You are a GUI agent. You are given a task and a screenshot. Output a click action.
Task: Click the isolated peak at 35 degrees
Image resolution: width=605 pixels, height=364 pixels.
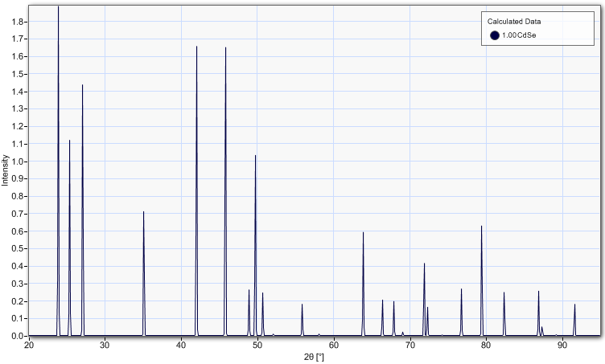(143, 213)
